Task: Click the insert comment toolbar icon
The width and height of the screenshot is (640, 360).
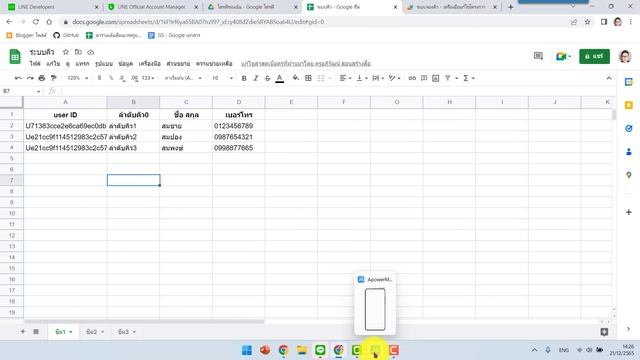Action: 424,78
